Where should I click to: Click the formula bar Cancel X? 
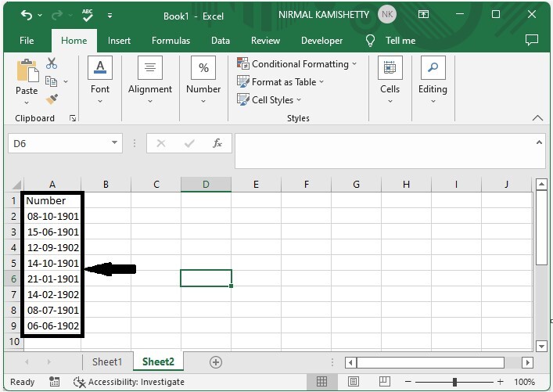[161, 143]
